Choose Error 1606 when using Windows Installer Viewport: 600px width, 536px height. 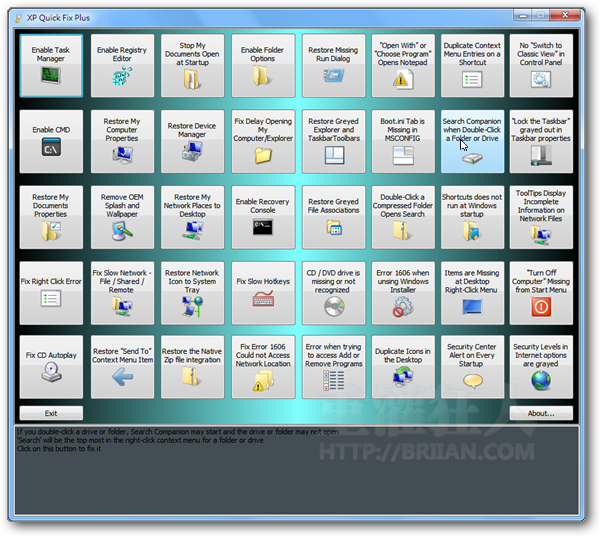tap(402, 290)
